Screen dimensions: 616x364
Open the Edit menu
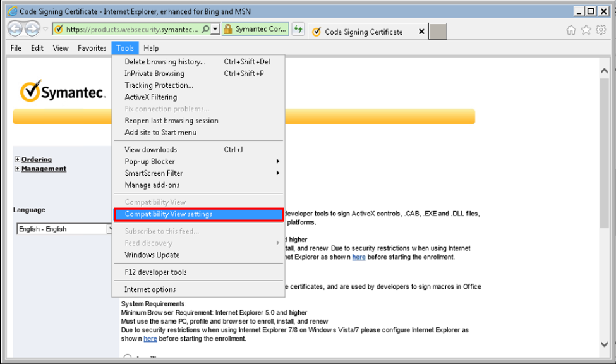[37, 48]
